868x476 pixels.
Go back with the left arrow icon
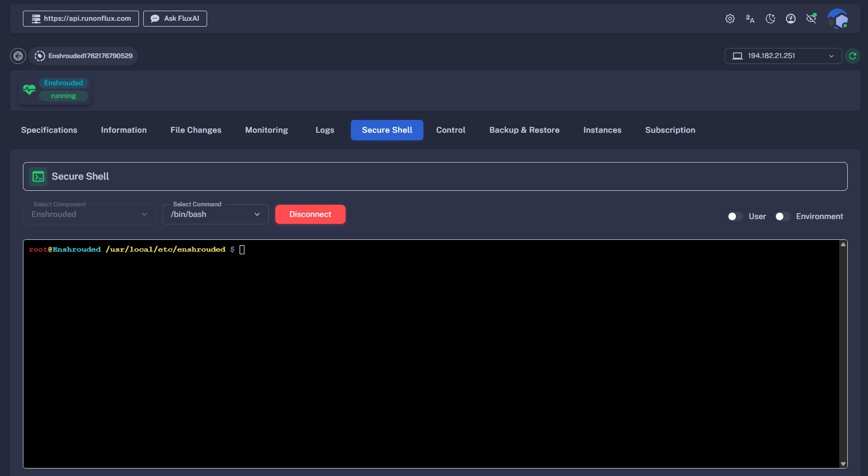click(x=18, y=56)
